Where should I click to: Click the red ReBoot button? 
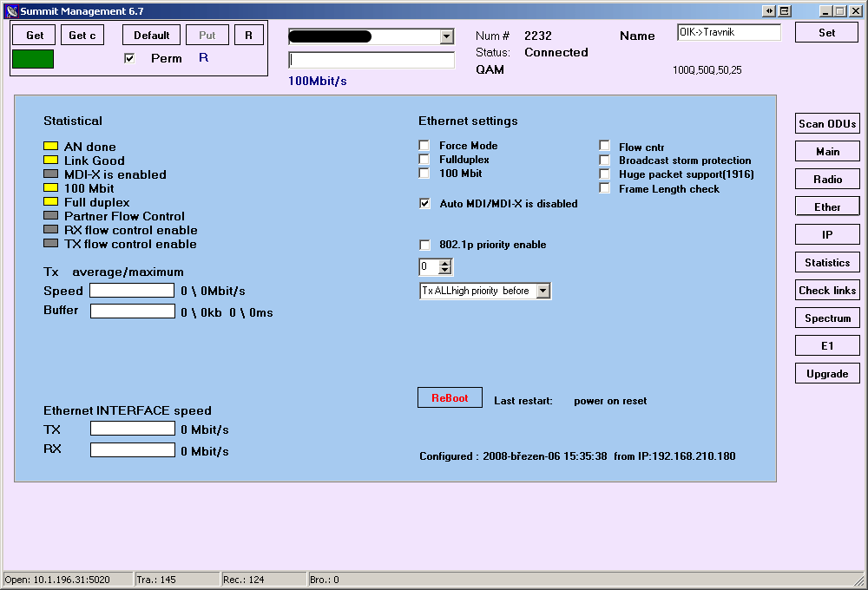click(450, 398)
